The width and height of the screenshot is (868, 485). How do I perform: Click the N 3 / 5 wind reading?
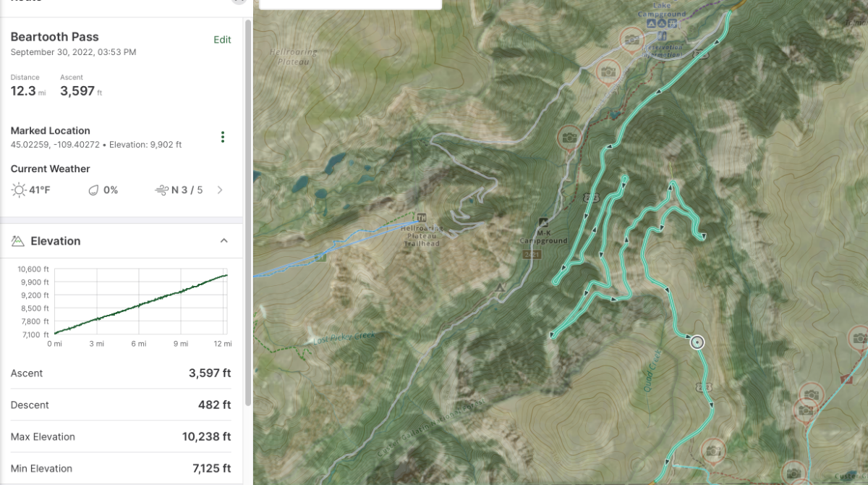pos(187,190)
